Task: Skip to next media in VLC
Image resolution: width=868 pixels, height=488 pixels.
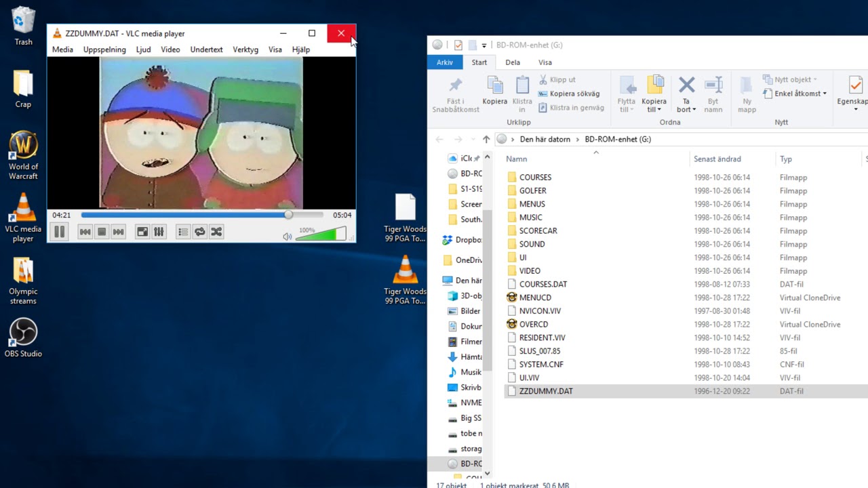Action: point(118,232)
